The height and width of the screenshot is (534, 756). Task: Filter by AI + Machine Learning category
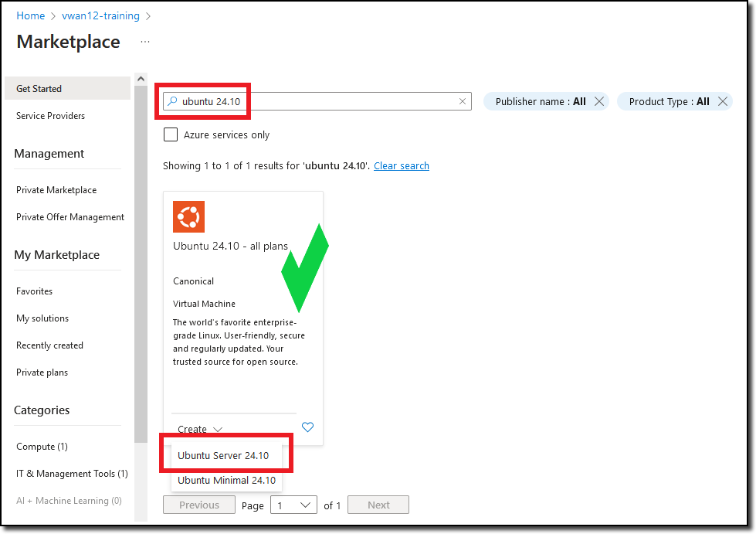tap(69, 501)
